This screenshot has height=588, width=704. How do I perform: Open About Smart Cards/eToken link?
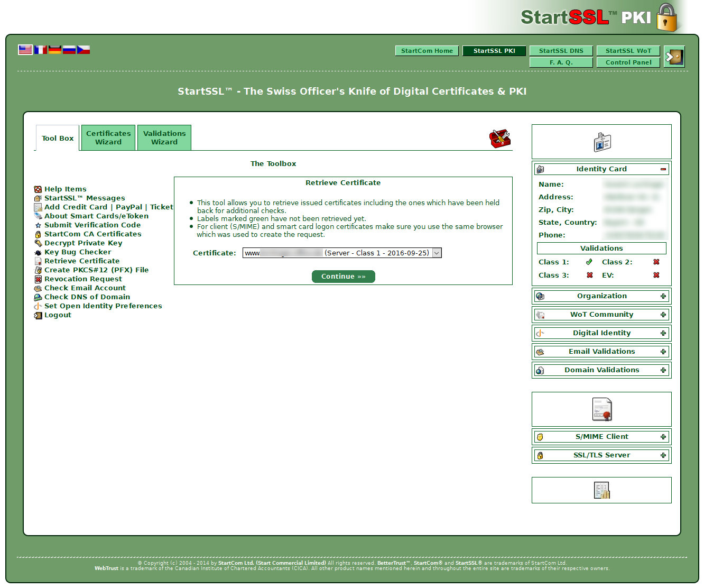click(96, 216)
